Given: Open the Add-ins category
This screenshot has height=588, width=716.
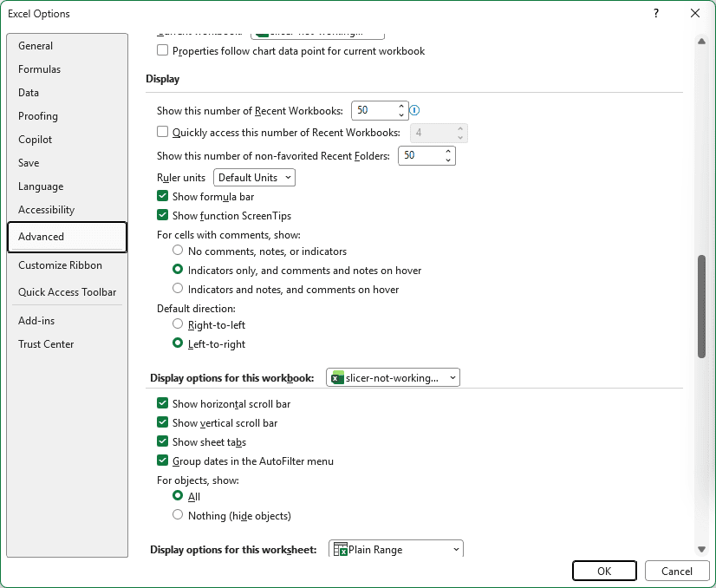Looking at the screenshot, I should coord(67,321).
